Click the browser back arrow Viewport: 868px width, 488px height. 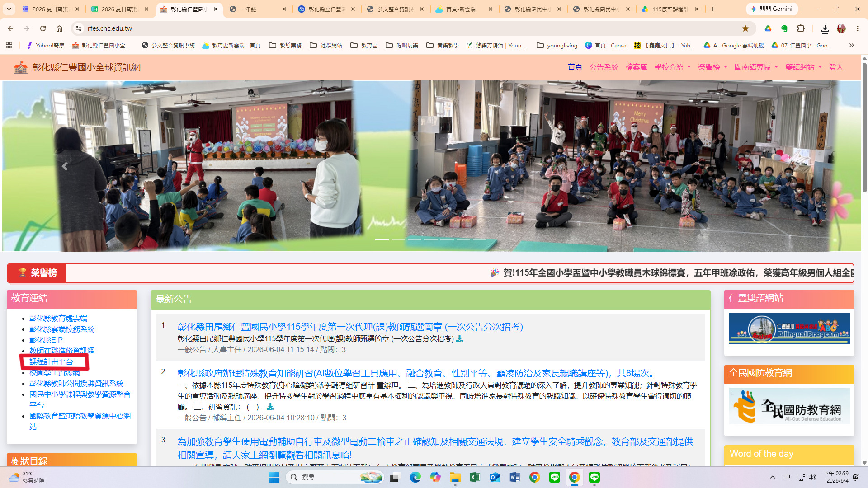point(10,28)
